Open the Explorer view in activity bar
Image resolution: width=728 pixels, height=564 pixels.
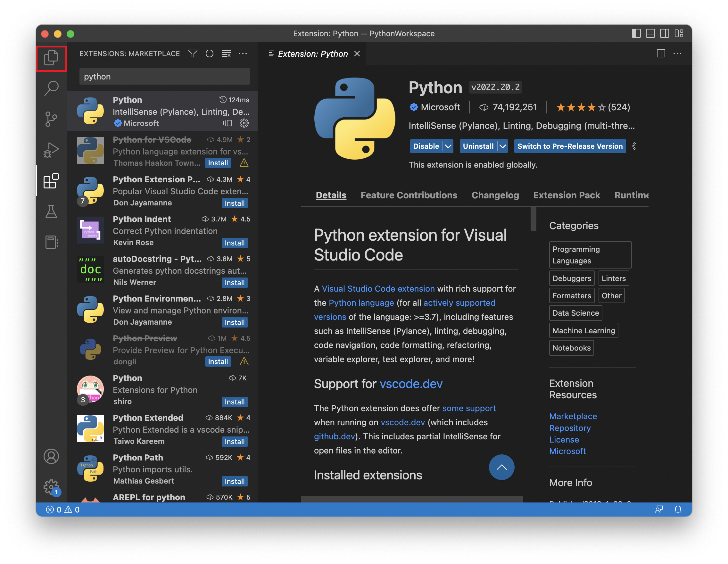tap(51, 58)
